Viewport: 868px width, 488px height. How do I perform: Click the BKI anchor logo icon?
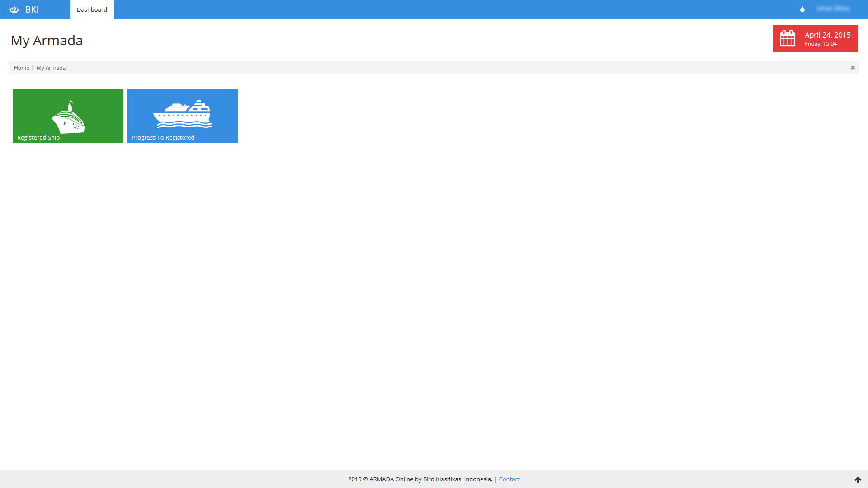[14, 9]
